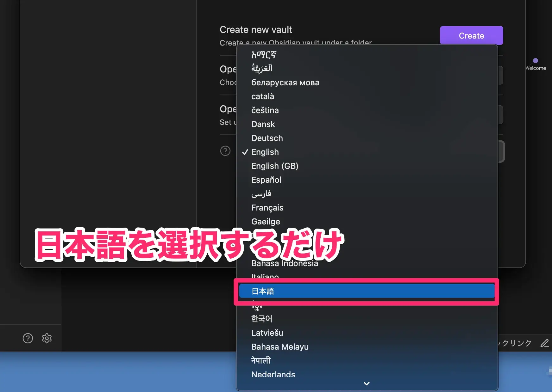The width and height of the screenshot is (552, 392).
Task: Select the checked English option
Action: point(367,152)
